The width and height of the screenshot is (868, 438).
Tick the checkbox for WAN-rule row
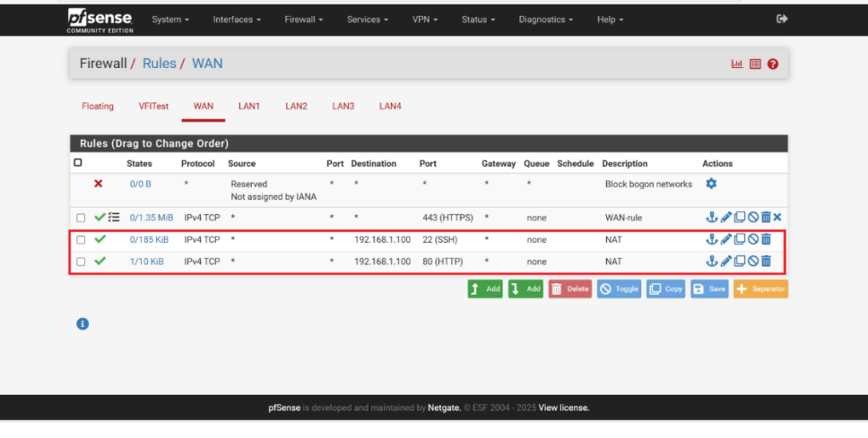(81, 218)
